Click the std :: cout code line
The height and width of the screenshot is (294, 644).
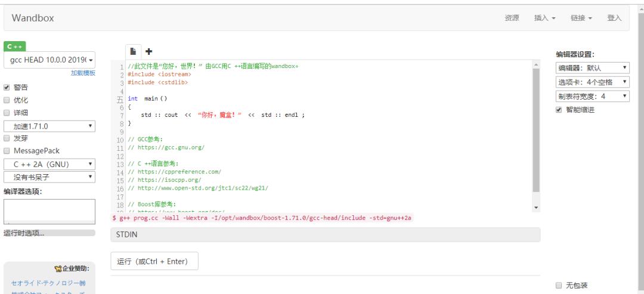click(223, 115)
